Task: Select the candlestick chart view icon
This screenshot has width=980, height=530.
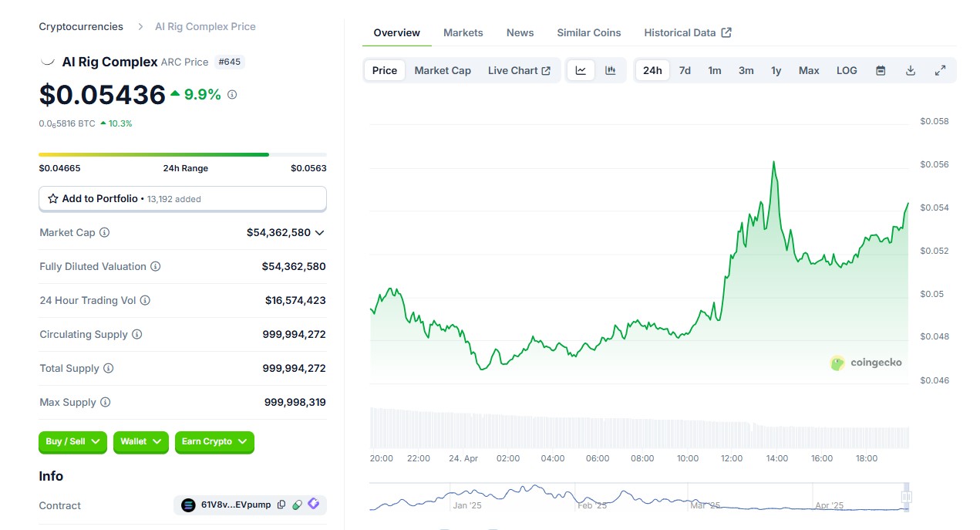Action: click(611, 70)
